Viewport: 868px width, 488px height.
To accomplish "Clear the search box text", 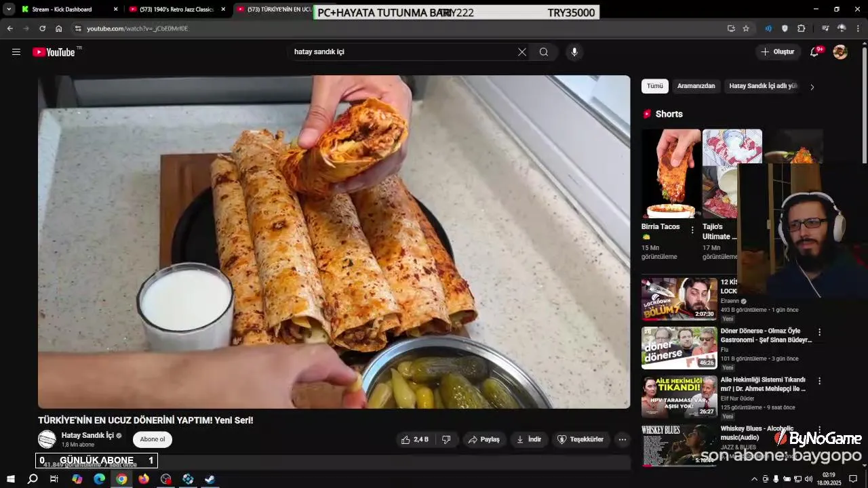I will click(x=522, y=52).
